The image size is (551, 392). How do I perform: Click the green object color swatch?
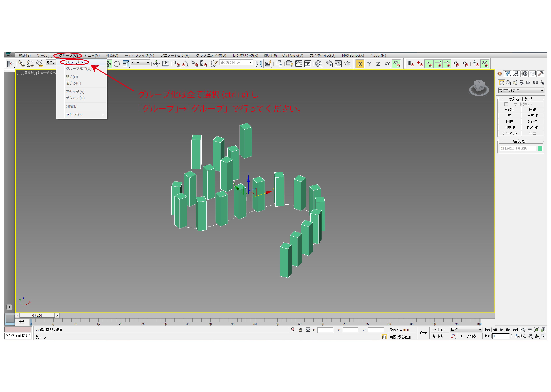540,148
